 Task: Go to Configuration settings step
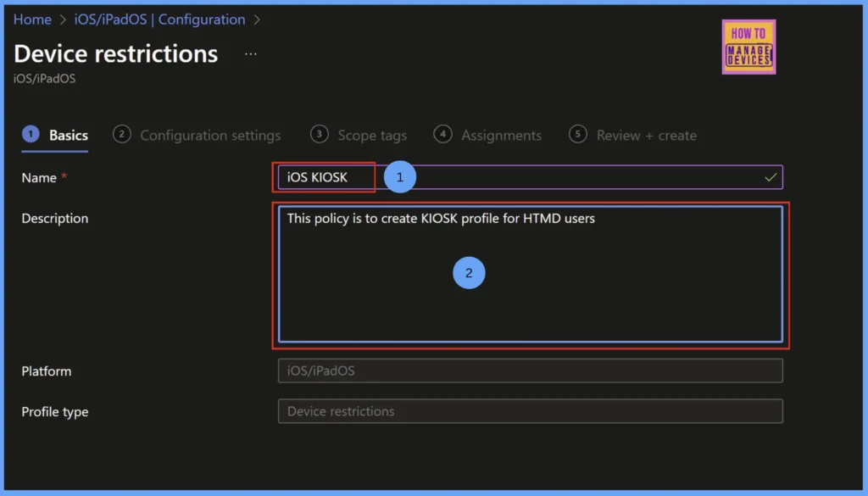197,135
